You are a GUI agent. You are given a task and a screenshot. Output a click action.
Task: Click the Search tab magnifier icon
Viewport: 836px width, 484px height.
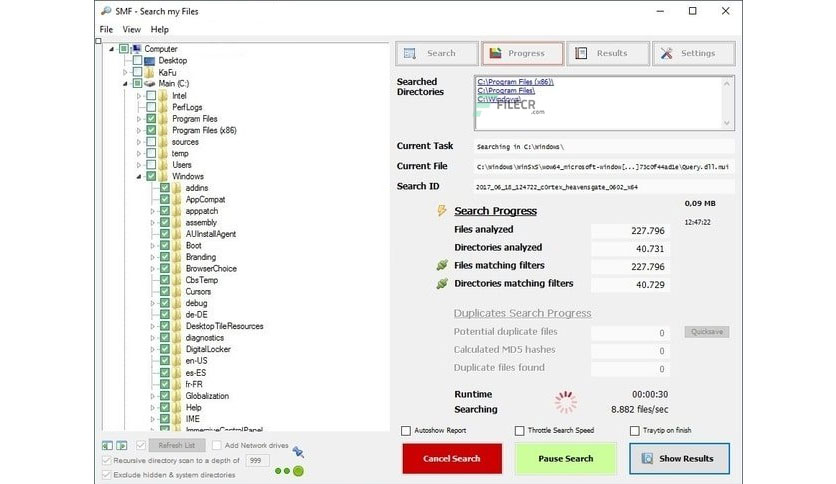(409, 53)
